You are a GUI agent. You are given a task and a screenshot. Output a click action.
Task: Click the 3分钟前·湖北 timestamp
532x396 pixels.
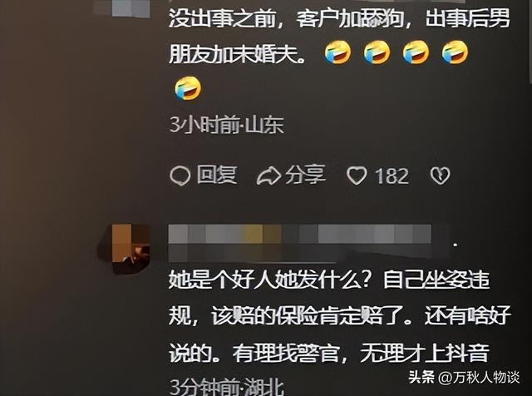tap(227, 387)
